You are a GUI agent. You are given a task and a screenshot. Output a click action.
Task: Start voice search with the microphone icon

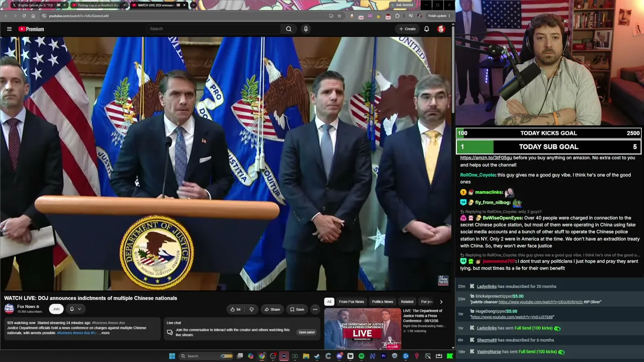coord(305,29)
